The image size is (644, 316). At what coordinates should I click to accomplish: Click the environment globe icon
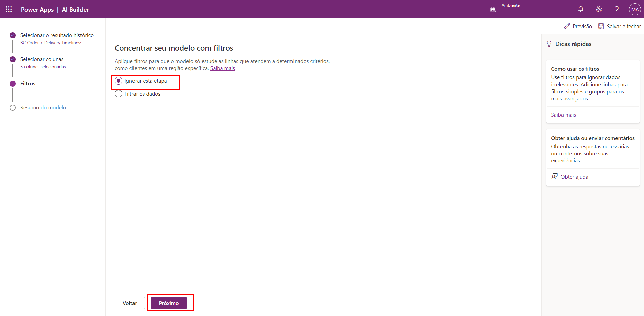(x=493, y=9)
